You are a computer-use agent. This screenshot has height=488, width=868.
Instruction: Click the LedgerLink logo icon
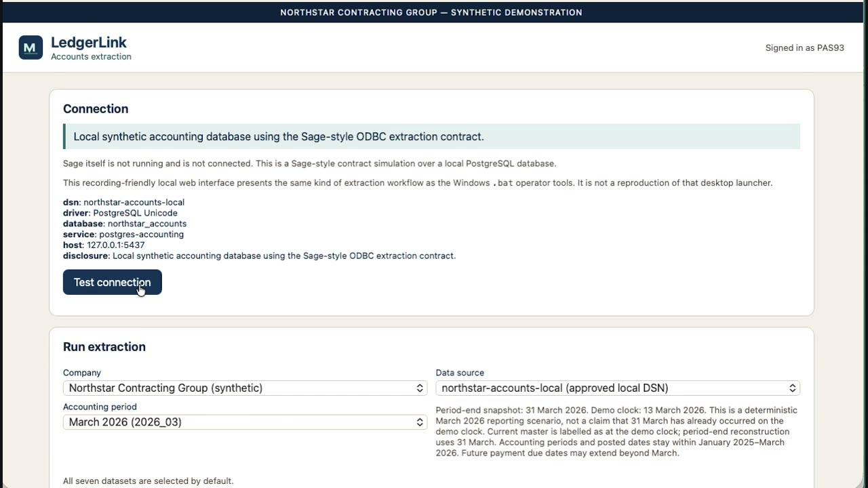coord(31,47)
